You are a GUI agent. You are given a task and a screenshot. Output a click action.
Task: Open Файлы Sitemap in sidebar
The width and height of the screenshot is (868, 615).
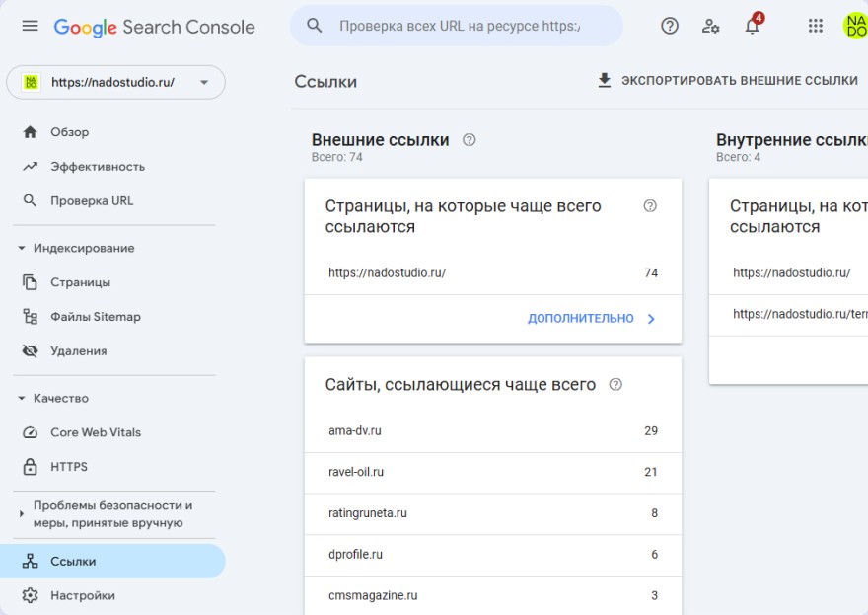pyautogui.click(x=95, y=317)
